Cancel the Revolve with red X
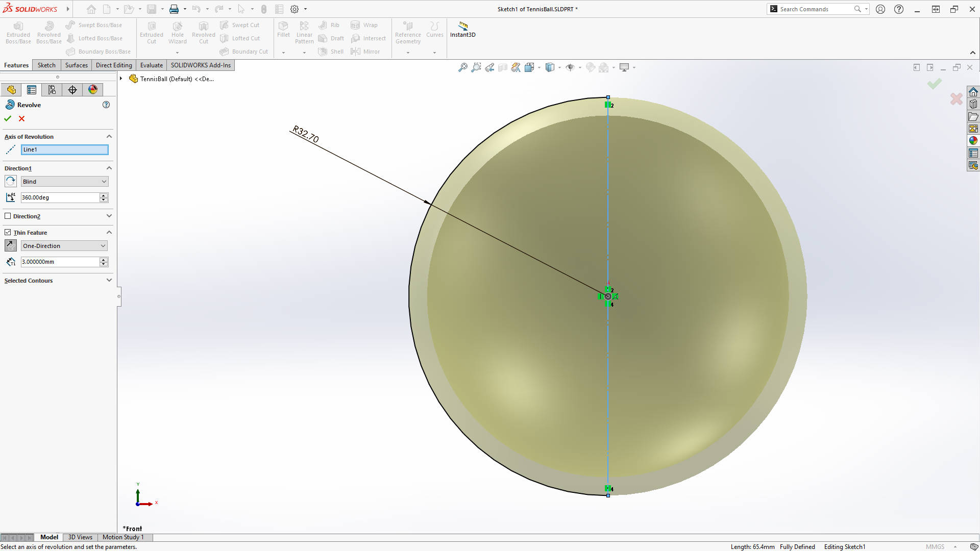 click(21, 118)
